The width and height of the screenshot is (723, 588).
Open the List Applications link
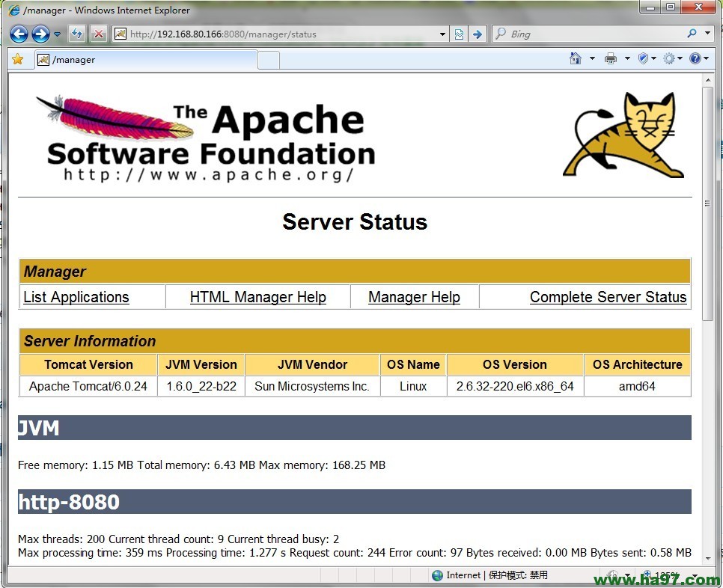76,297
